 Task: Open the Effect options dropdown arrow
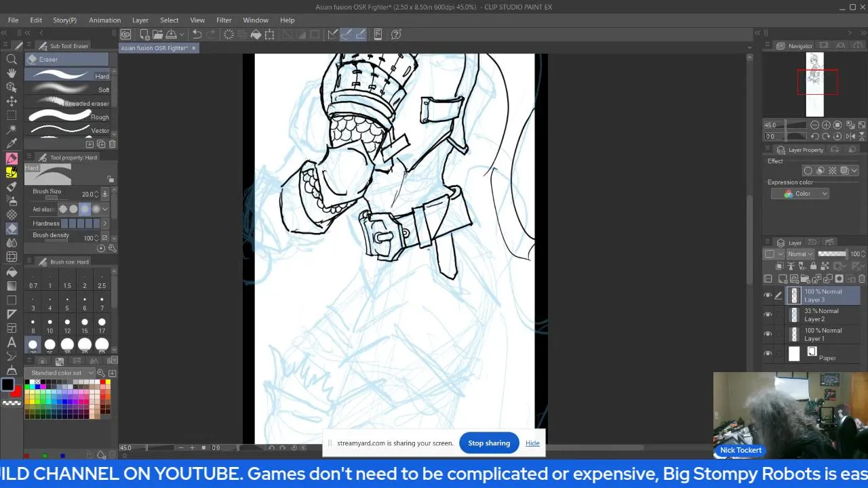coord(854,171)
